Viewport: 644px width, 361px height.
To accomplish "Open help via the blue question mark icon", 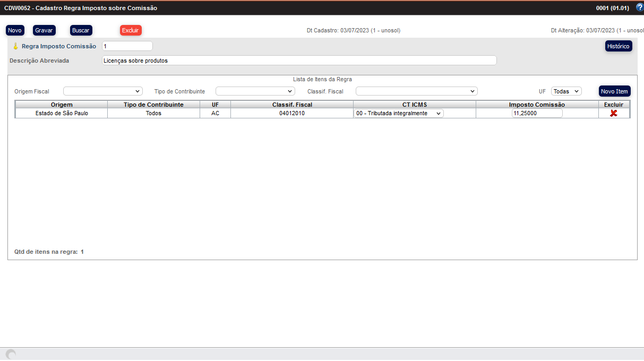I will coord(639,7).
